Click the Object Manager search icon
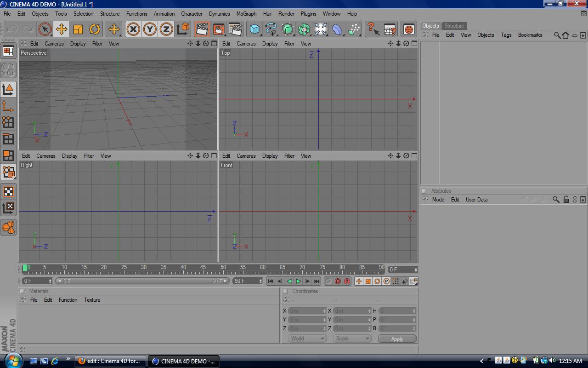The width and height of the screenshot is (588, 368). tap(557, 35)
